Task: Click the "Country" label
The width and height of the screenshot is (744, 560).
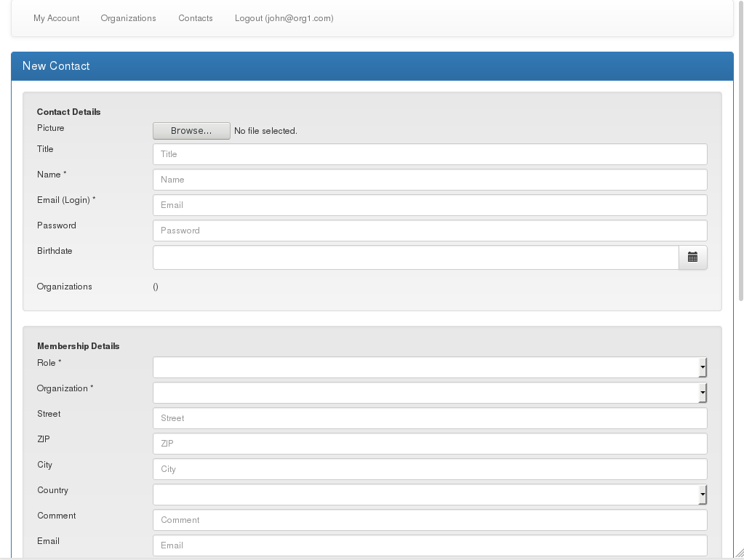Action: 52,490
